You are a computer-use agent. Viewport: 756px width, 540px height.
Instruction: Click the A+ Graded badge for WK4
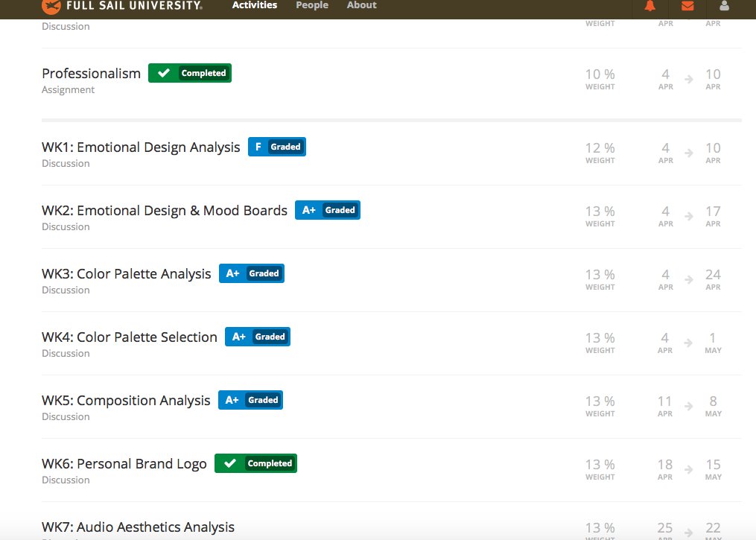point(258,337)
